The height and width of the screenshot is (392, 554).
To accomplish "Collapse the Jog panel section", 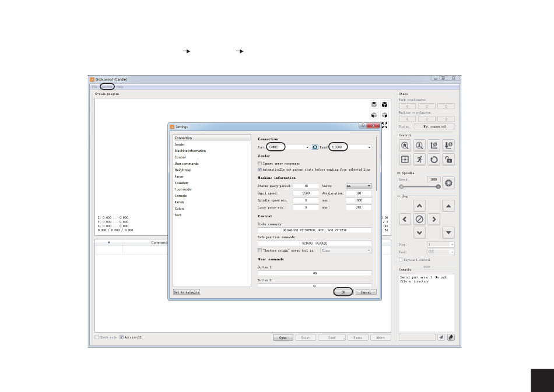I will tap(399, 196).
